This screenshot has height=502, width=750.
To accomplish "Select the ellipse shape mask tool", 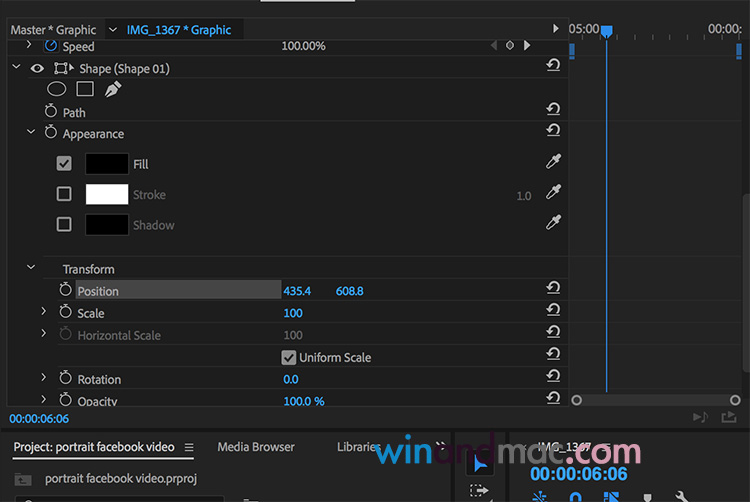I will point(57,90).
